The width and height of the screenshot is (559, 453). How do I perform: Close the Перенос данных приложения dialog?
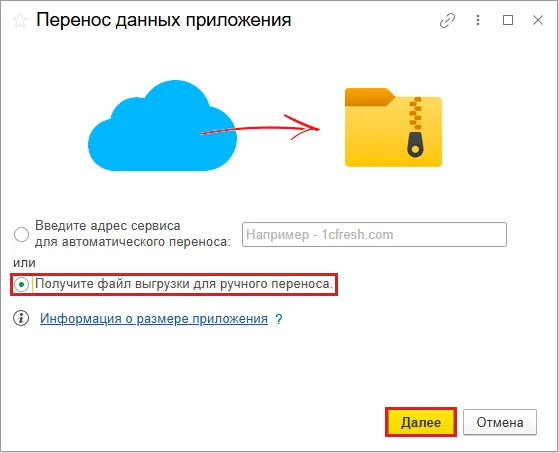[538, 20]
